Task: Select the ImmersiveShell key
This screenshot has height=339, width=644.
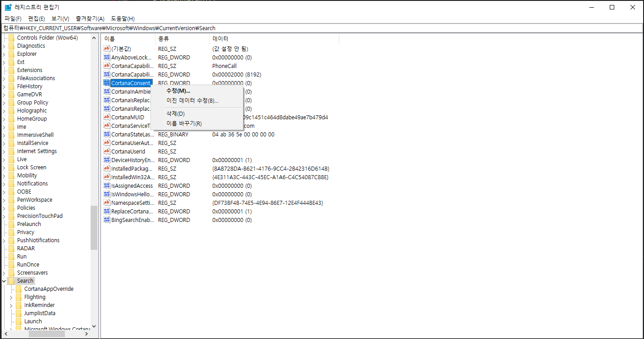Action: tap(35, 135)
